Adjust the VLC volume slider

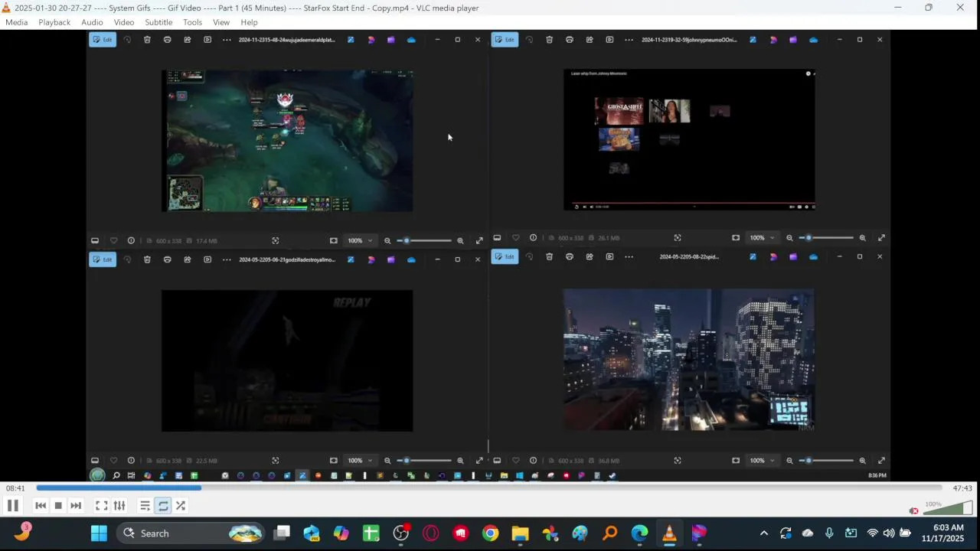point(948,509)
